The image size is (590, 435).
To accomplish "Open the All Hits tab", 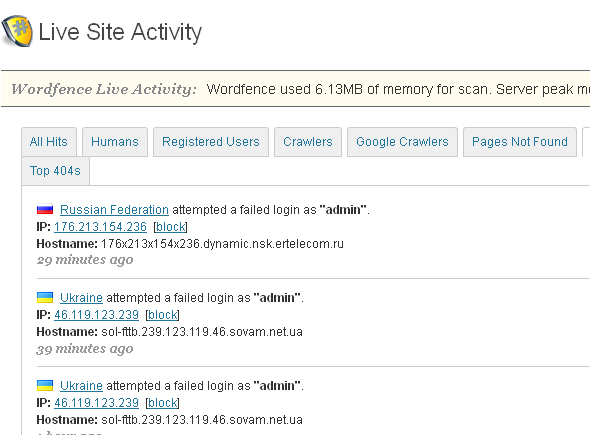I will click(x=49, y=142).
